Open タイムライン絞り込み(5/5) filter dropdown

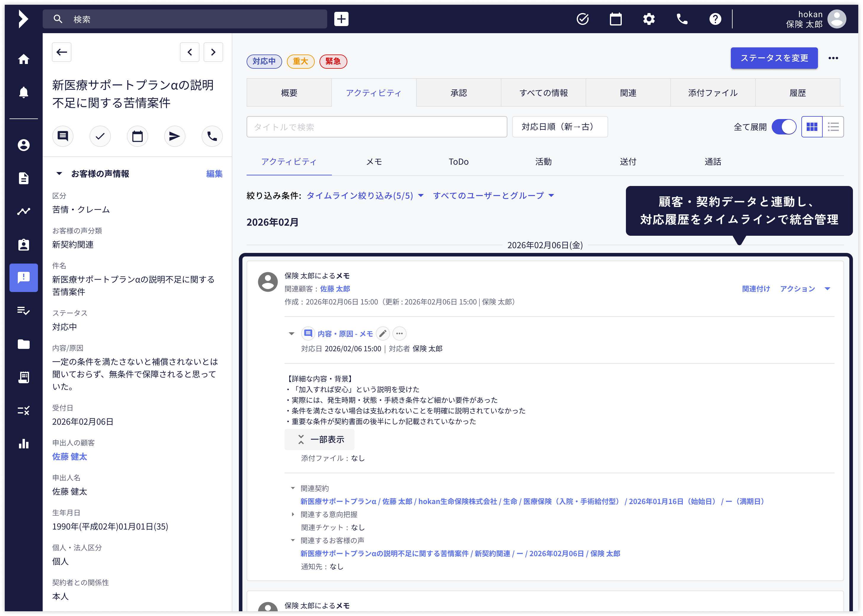[x=364, y=196]
